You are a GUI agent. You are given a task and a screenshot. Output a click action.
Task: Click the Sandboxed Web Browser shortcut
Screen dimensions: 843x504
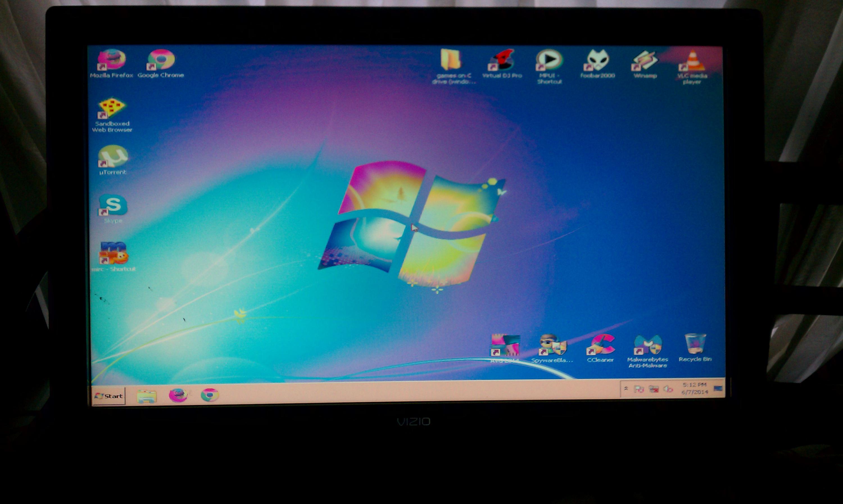[x=112, y=108]
